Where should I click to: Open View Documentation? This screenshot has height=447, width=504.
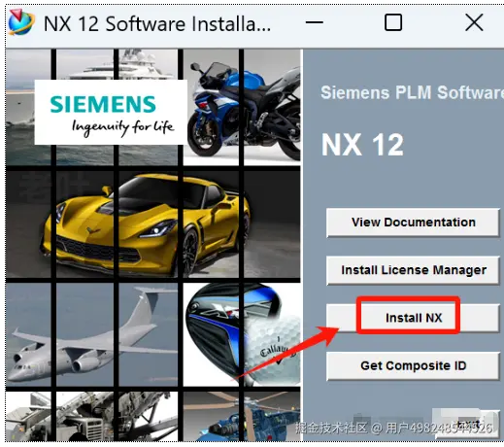(x=413, y=223)
